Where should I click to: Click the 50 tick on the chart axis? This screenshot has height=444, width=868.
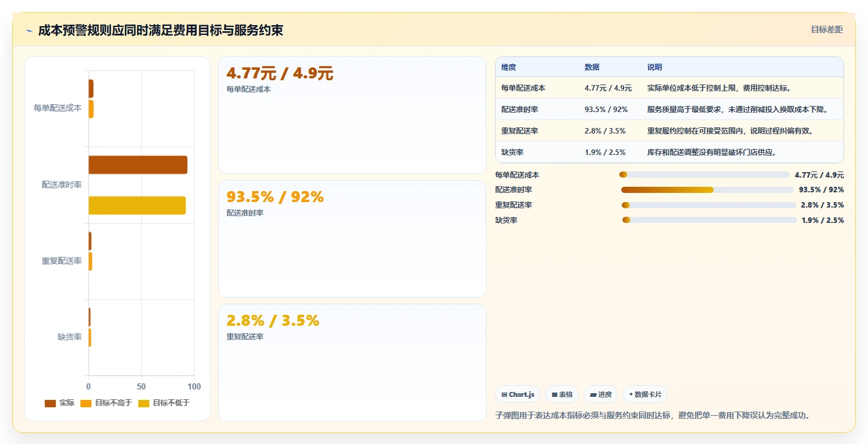click(x=142, y=387)
